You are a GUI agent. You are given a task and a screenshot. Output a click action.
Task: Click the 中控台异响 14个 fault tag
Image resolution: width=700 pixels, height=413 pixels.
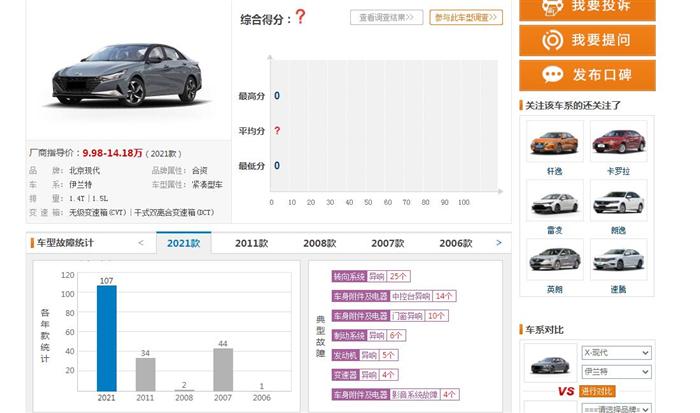[394, 296]
